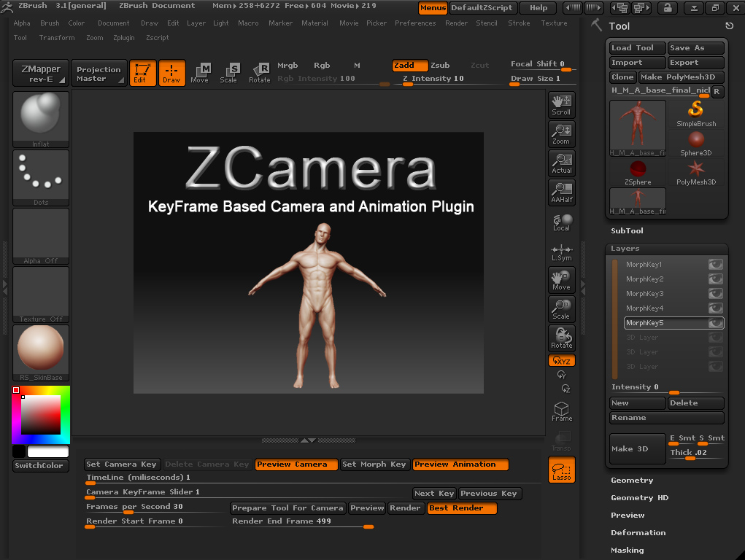This screenshot has height=560, width=745.
Task: Enable Zadd sculpt mode
Action: tap(409, 66)
